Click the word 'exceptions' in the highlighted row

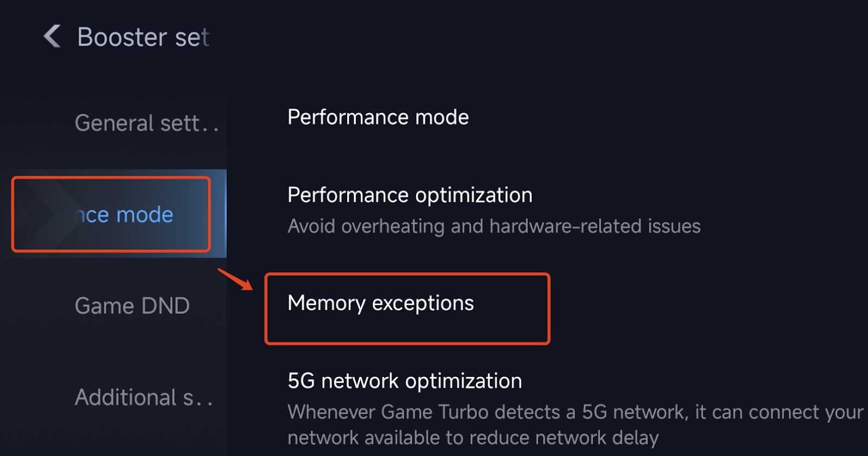click(x=423, y=303)
